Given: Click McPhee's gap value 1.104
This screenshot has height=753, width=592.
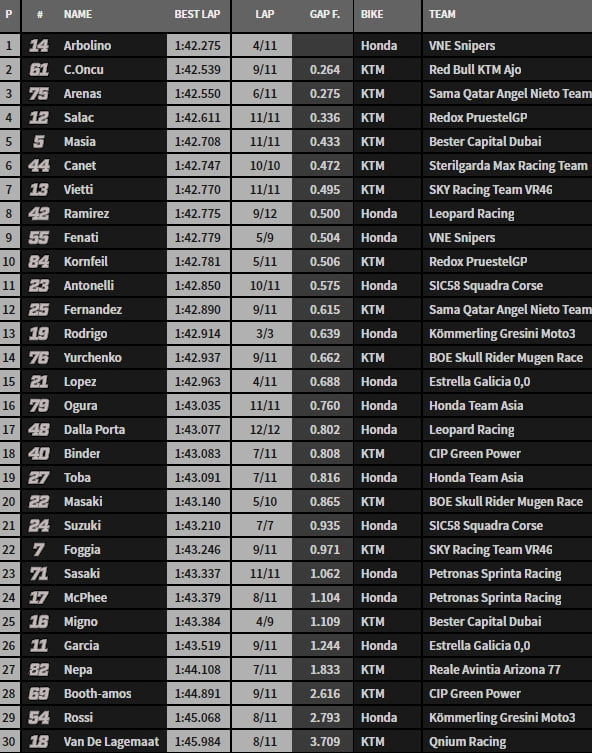Looking at the screenshot, I should 325,597.
